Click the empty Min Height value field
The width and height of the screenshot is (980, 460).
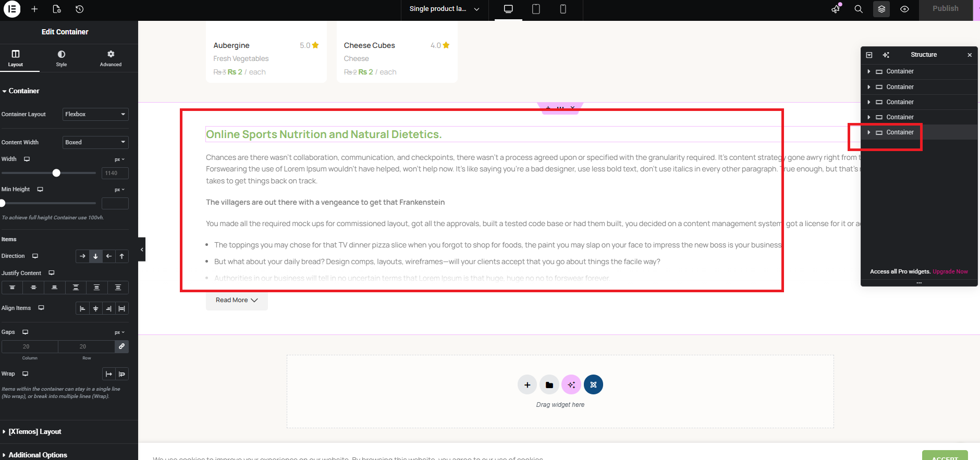115,203
